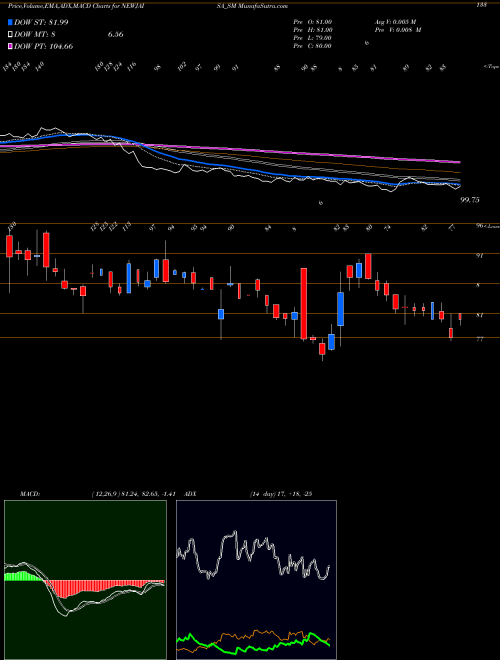Click the MACD parameters '(12,26,9) 81.24, 82.65, -1.41'

pyautogui.click(x=133, y=494)
